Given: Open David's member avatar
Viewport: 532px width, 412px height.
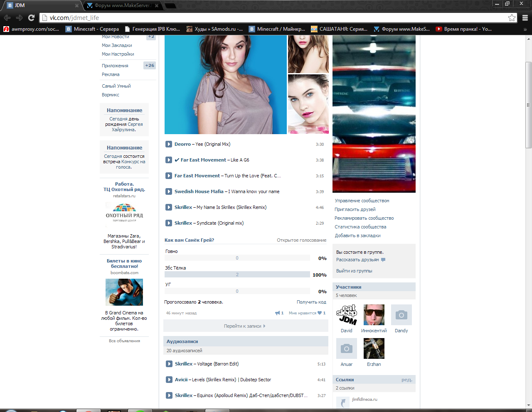Looking at the screenshot, I should 347,315.
